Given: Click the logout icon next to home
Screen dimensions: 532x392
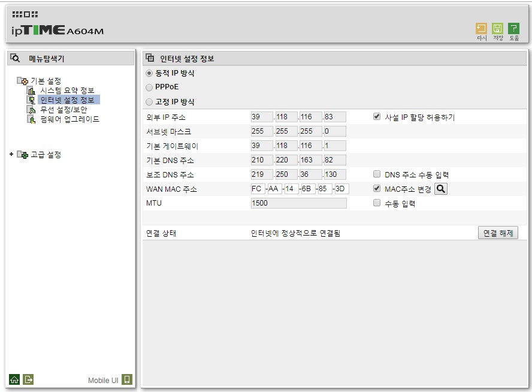Looking at the screenshot, I should click(x=28, y=379).
